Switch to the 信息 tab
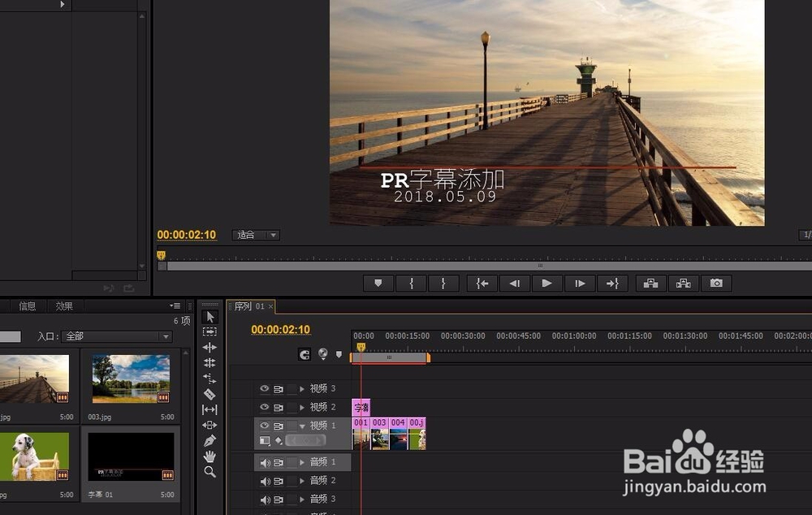Screen dimensions: 812x515 tap(27, 305)
